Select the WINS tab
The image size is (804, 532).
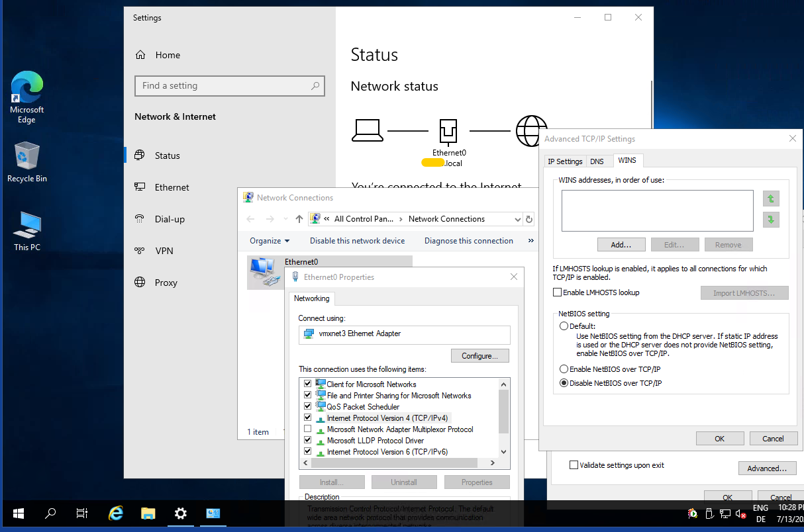point(627,160)
